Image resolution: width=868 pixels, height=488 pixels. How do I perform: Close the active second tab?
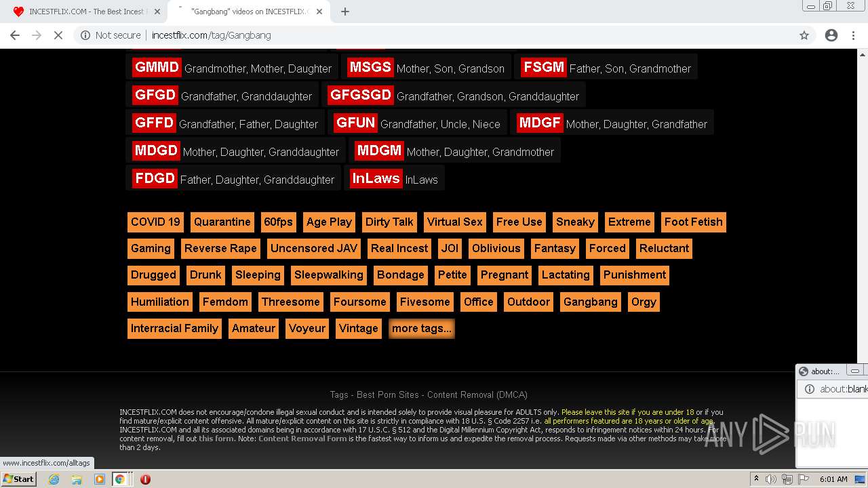pyautogui.click(x=319, y=12)
